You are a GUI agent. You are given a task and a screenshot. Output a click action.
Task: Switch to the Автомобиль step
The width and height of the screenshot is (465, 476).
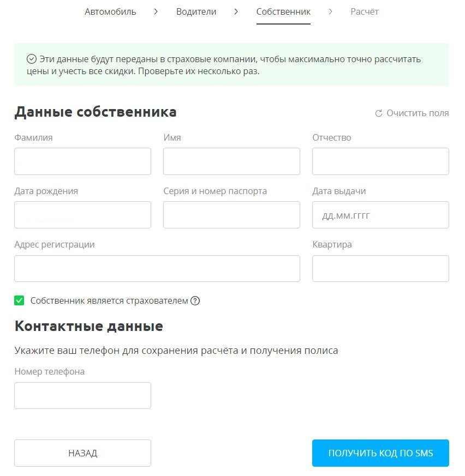click(110, 11)
